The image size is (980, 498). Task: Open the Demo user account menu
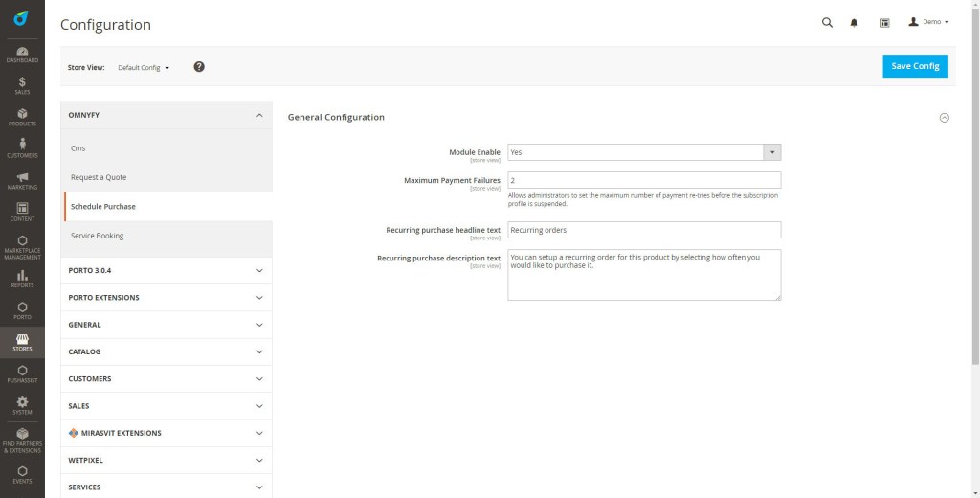click(x=928, y=22)
